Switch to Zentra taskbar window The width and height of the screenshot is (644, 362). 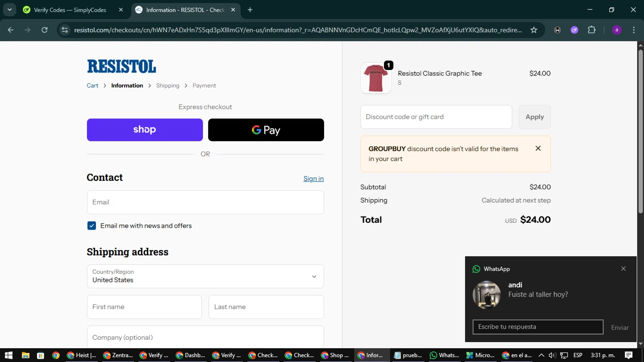click(x=118, y=355)
